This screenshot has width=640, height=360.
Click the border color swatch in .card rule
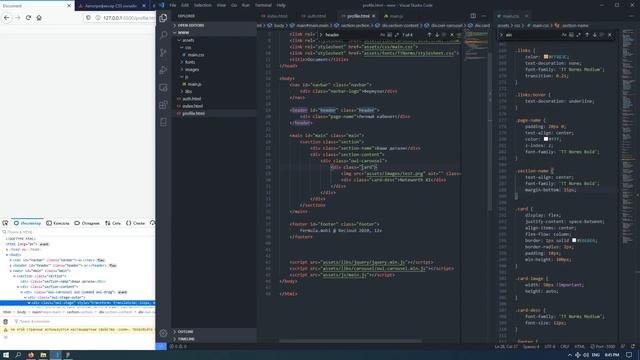574,240
